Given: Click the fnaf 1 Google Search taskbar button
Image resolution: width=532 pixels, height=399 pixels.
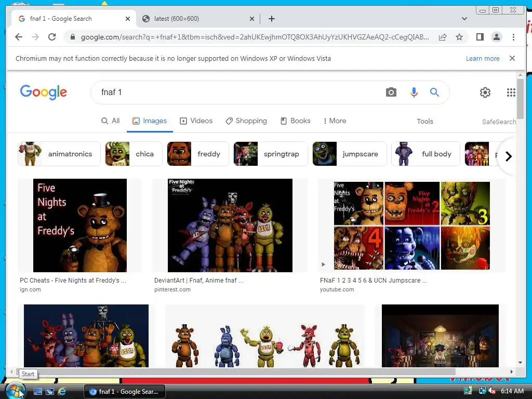Looking at the screenshot, I should pos(125,392).
